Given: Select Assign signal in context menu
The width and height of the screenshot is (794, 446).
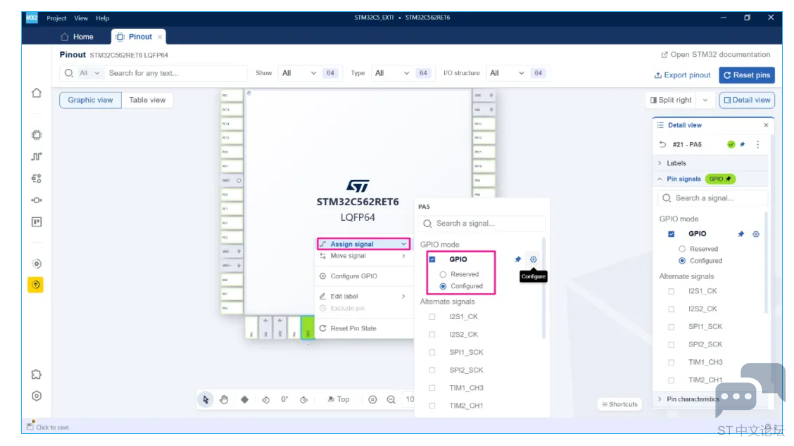Looking at the screenshot, I should point(363,244).
